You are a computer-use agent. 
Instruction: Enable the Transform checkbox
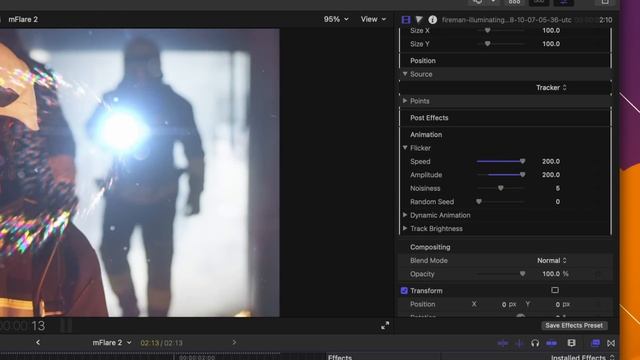click(404, 291)
